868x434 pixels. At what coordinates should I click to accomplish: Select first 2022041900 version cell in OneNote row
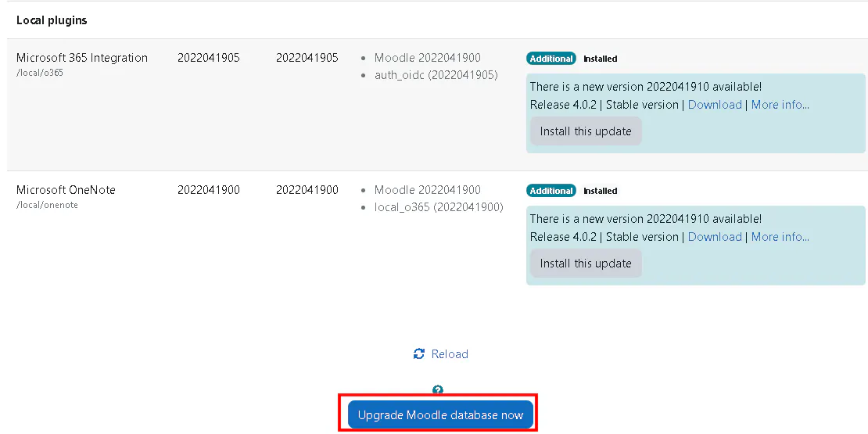(209, 190)
